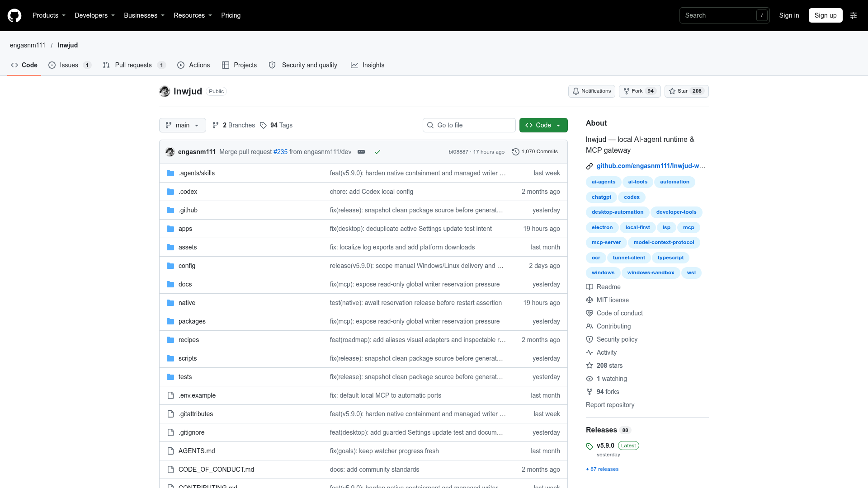Show the 1,070 Commits history
Viewport: 868px width, 488px height.
pos(535,152)
